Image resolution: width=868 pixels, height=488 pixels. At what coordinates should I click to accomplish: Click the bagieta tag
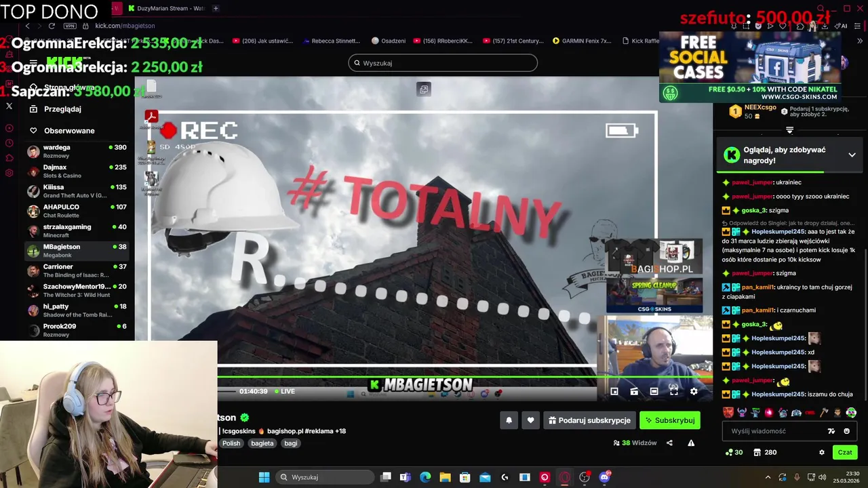262,443
